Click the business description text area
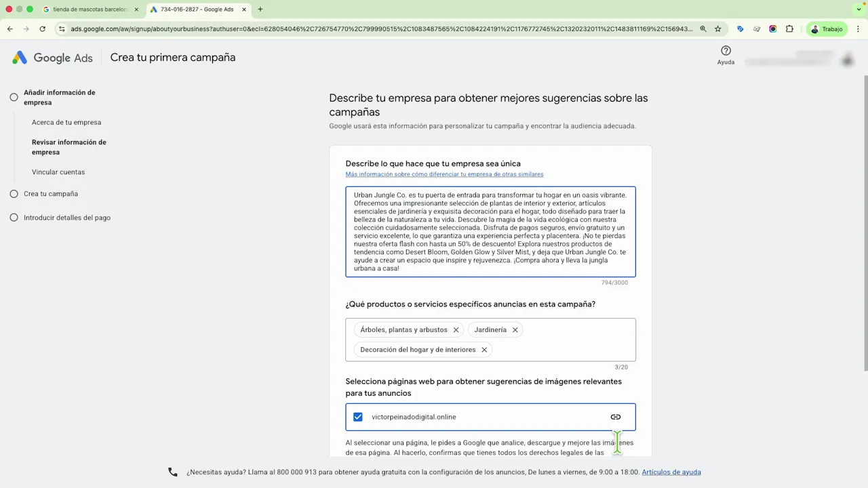The image size is (868, 488). [490, 232]
